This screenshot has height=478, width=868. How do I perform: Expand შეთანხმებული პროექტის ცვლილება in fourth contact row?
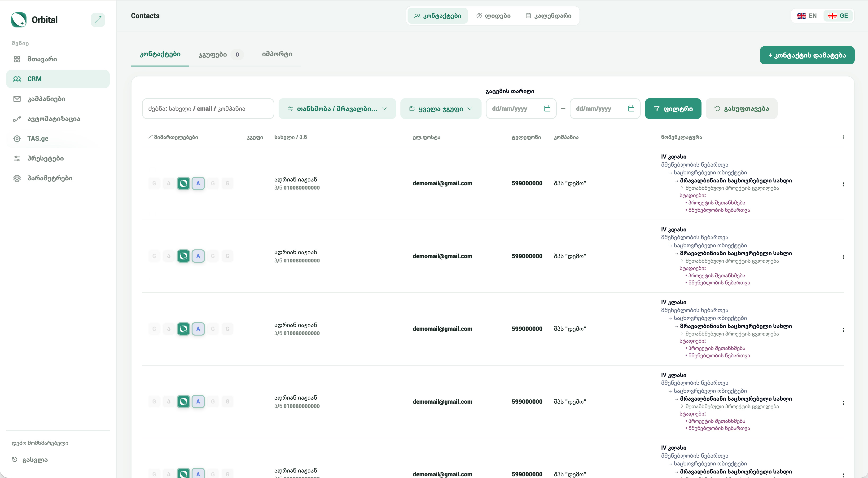[x=729, y=407]
